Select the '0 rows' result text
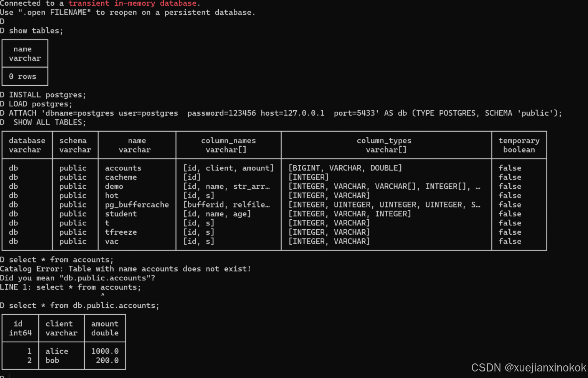 pos(23,76)
